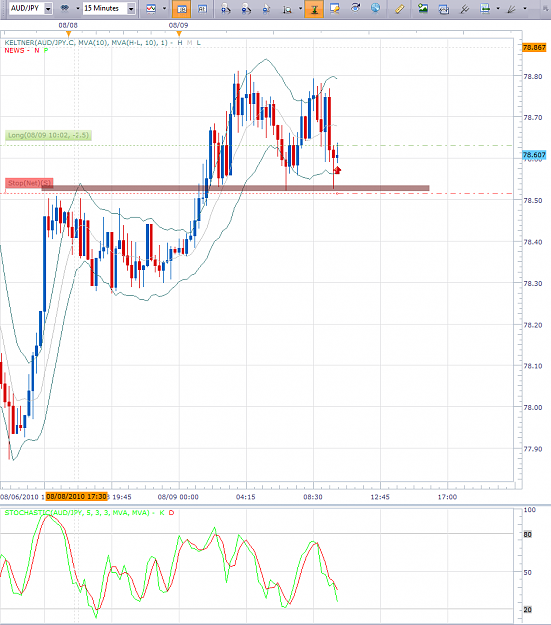The height and width of the screenshot is (625, 551).
Task: Click the chart windows icon
Action: click(444, 8)
